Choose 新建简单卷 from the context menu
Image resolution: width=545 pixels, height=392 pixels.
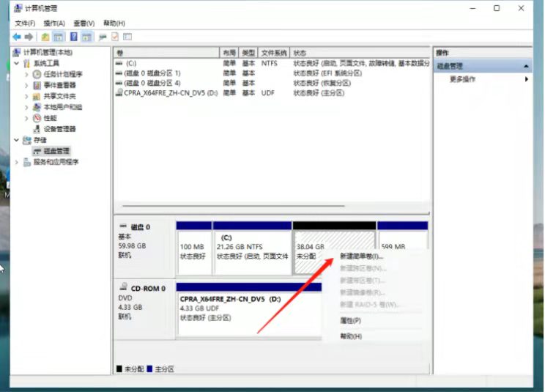tap(361, 256)
